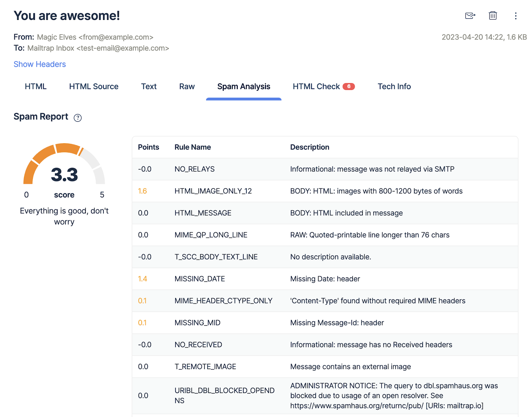Screen dimensions: 532x417
Task: Select the T_SCC_BODY_TEXT_LINE rule name
Action: 216,257
